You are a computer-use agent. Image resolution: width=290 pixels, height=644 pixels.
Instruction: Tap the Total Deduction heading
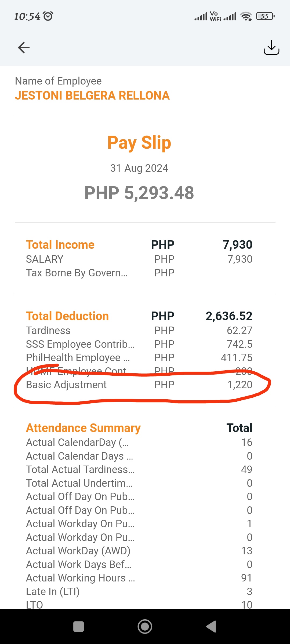click(x=67, y=316)
